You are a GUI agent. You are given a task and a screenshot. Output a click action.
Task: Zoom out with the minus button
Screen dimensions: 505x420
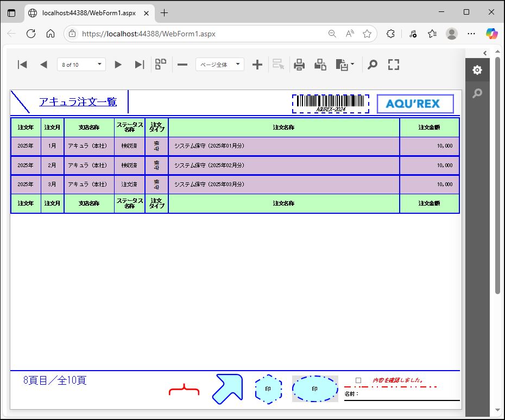coord(182,65)
